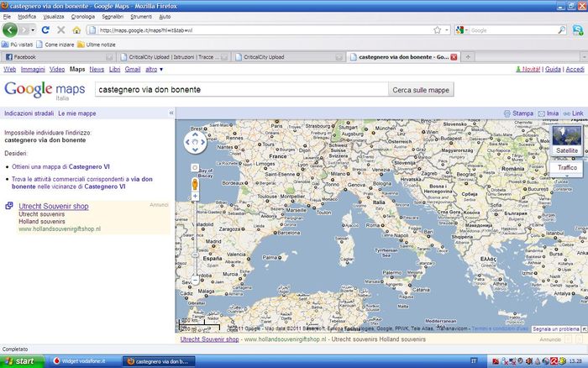The width and height of the screenshot is (588, 368).
Task: Click the Video link in Google bar
Action: [x=57, y=69]
